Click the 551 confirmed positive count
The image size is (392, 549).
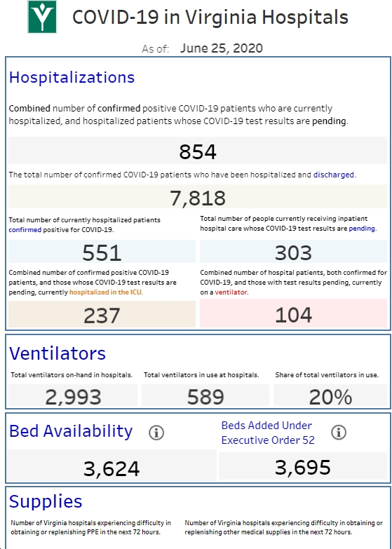pos(102,252)
